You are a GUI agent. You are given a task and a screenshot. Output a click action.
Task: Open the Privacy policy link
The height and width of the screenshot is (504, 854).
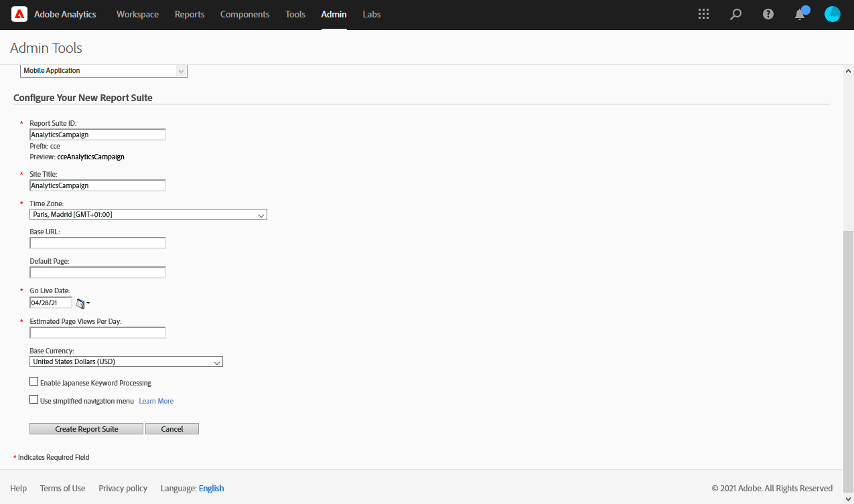(123, 488)
